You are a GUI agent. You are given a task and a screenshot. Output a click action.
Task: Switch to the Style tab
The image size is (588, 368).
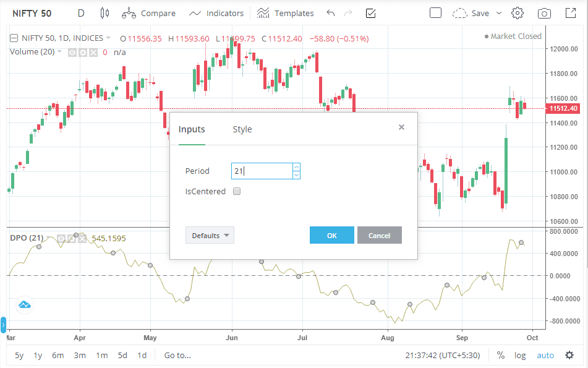pyautogui.click(x=242, y=129)
